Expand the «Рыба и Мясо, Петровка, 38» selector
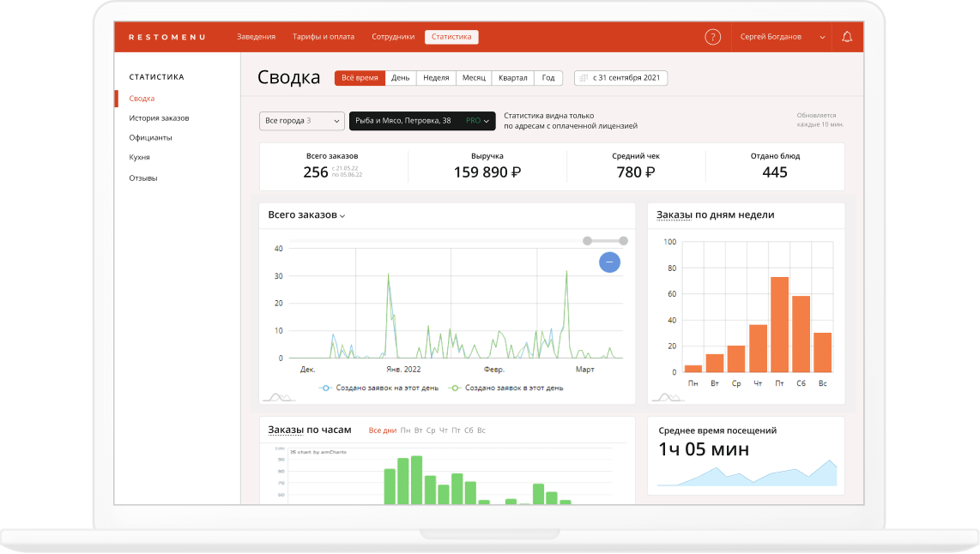 (x=422, y=121)
